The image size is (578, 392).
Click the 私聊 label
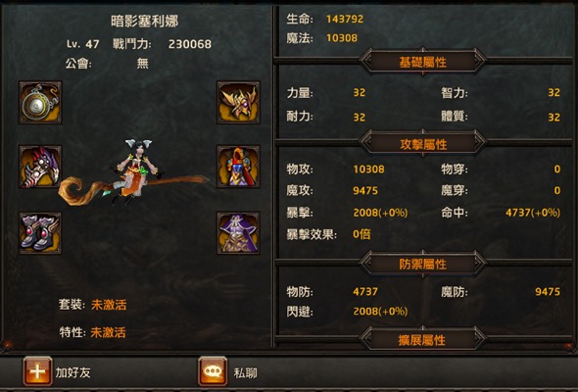click(246, 372)
